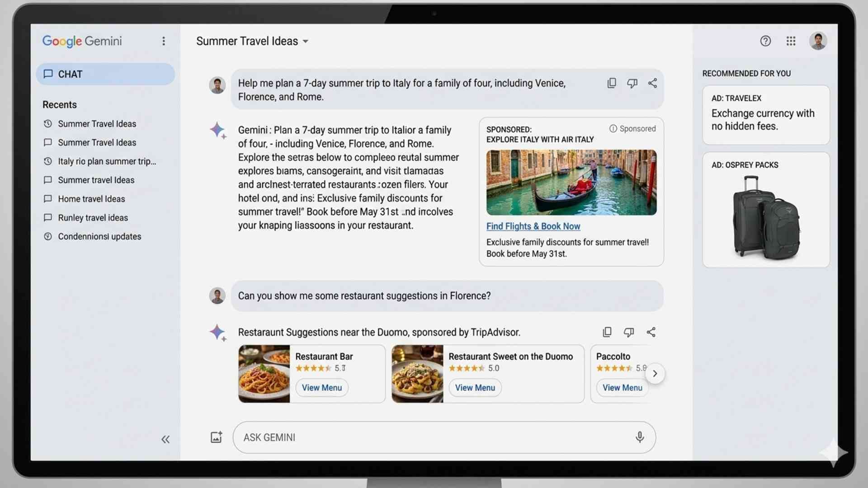Image resolution: width=868 pixels, height=488 pixels.
Task: Open recent 'Italy rio plan summer trip...'
Action: coord(99,161)
